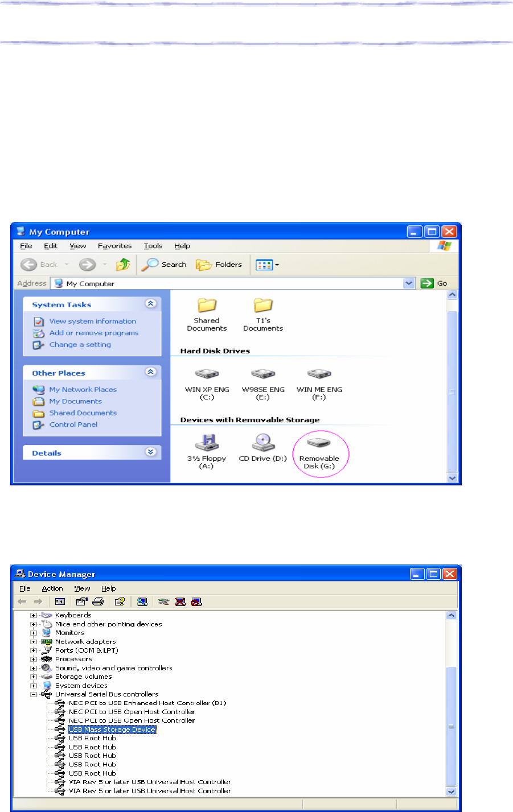Click the Go button beside address bar
Screen dimensions: 513x812
[x=435, y=283]
